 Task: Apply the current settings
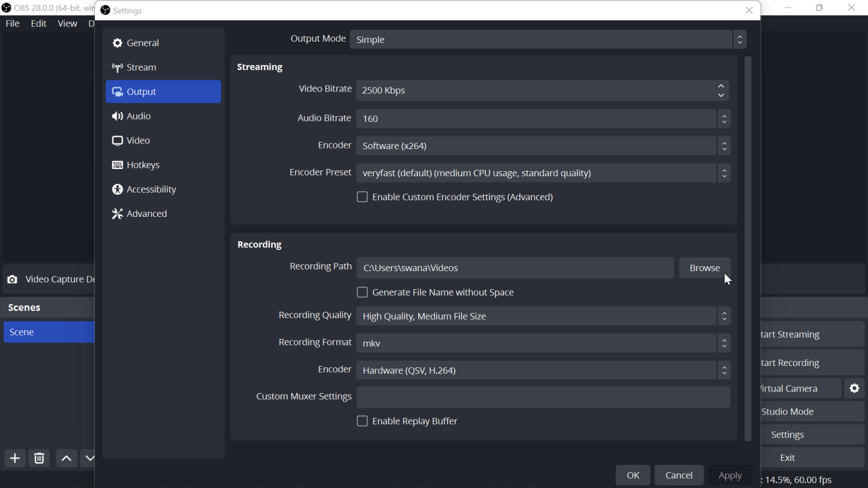tap(730, 475)
